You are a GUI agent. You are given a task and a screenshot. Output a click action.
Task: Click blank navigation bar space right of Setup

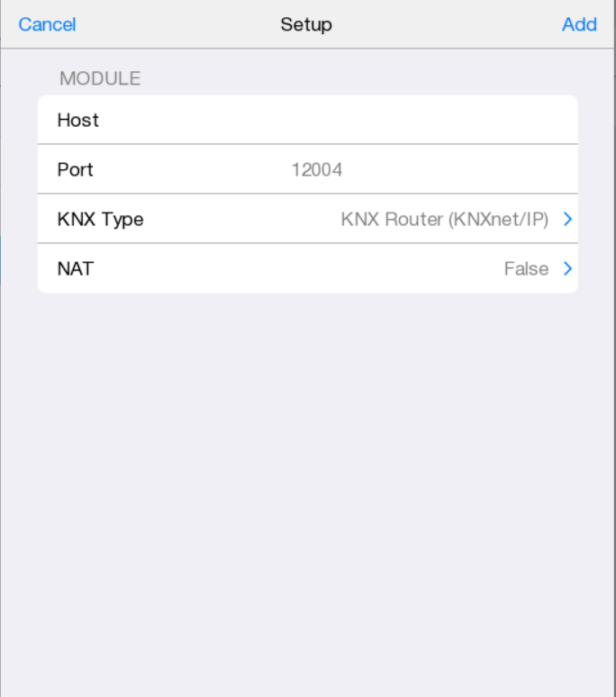tap(441, 24)
